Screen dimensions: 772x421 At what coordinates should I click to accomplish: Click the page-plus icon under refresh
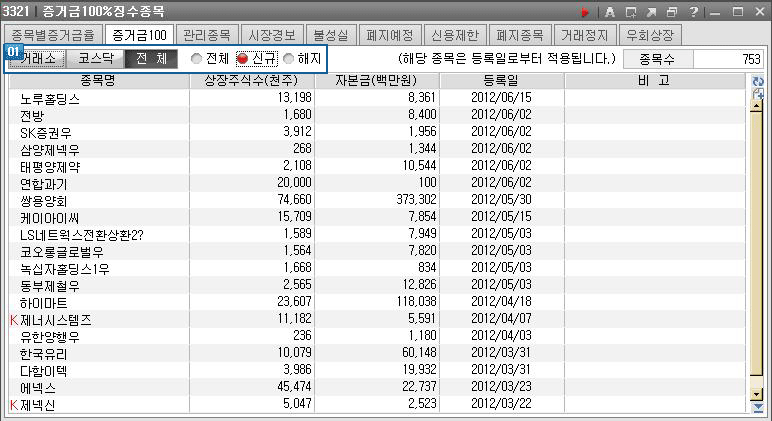[x=758, y=93]
